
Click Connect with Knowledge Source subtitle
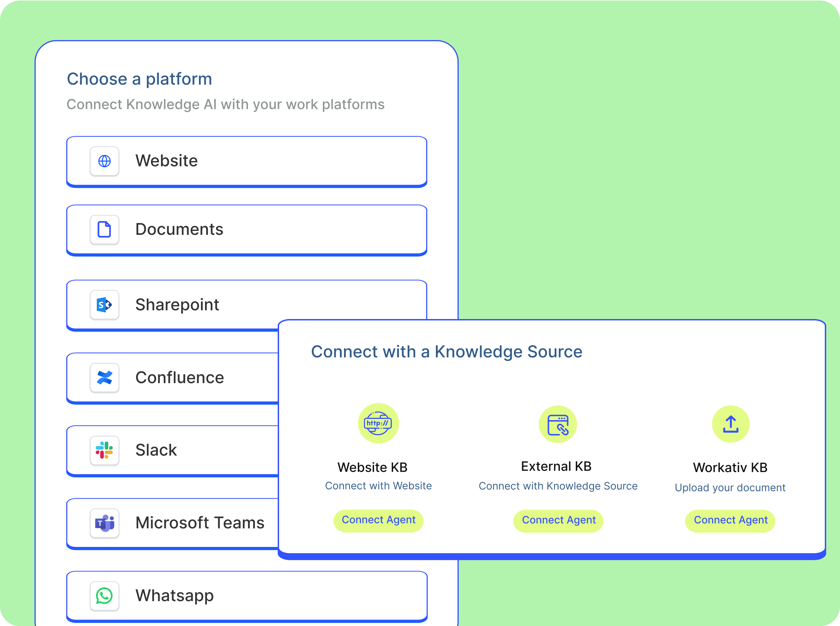coord(558,486)
